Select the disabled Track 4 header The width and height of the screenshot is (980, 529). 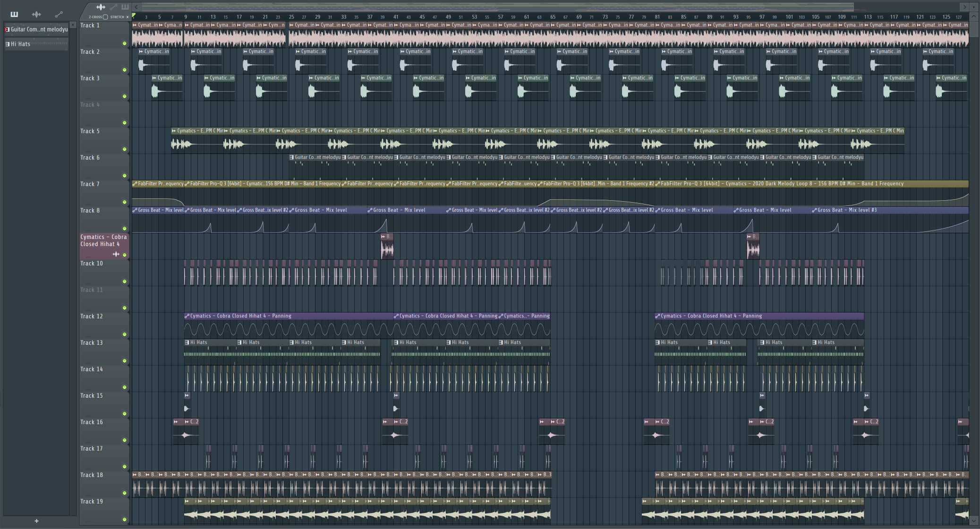tap(104, 114)
